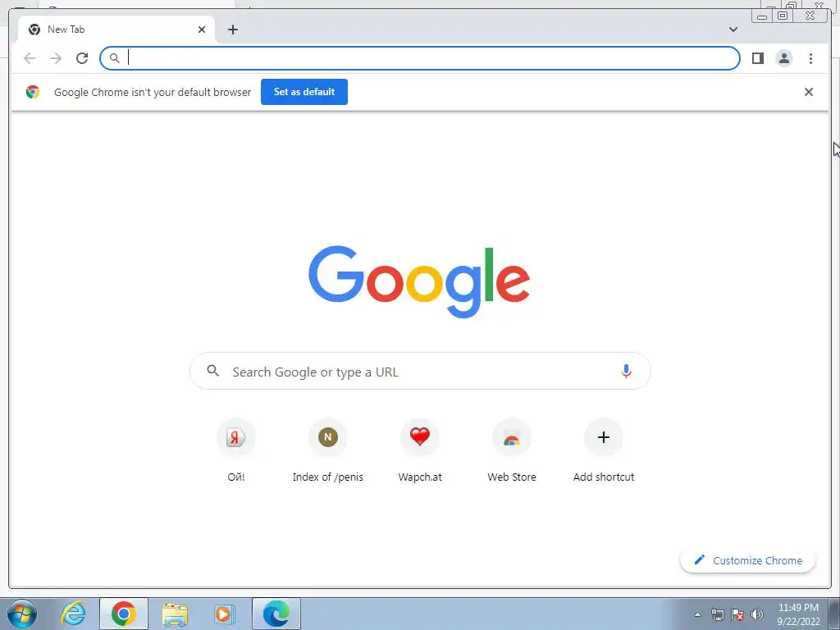
Task: Open the Wapch.at shortcut
Action: (x=419, y=451)
